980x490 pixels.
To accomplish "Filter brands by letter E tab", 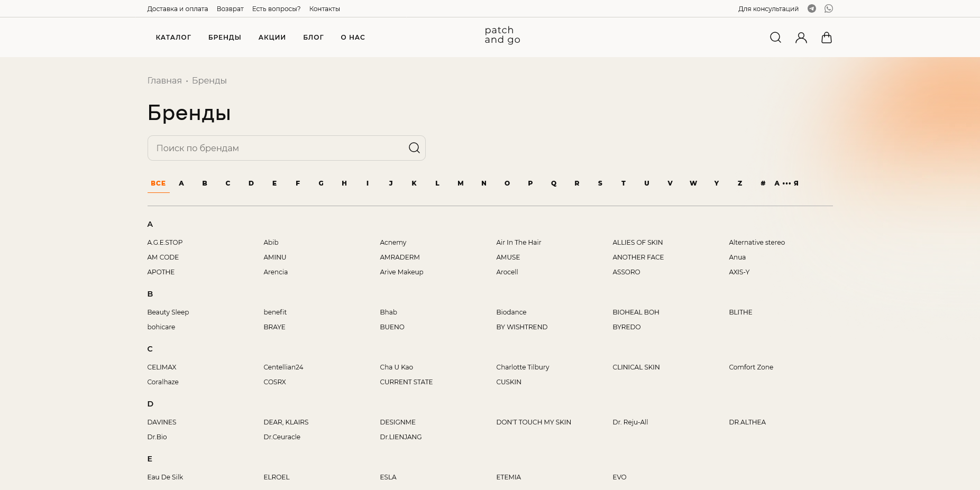I will [x=274, y=183].
